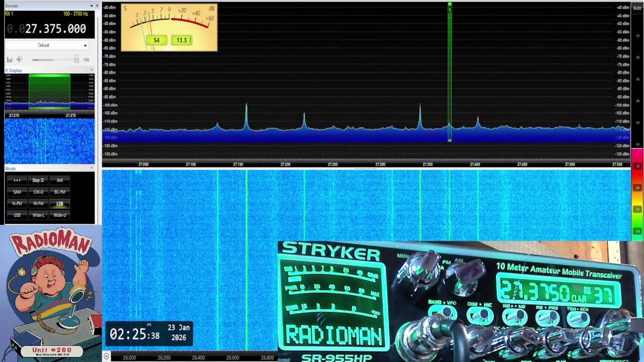Select the Wide-U mode

point(60,215)
